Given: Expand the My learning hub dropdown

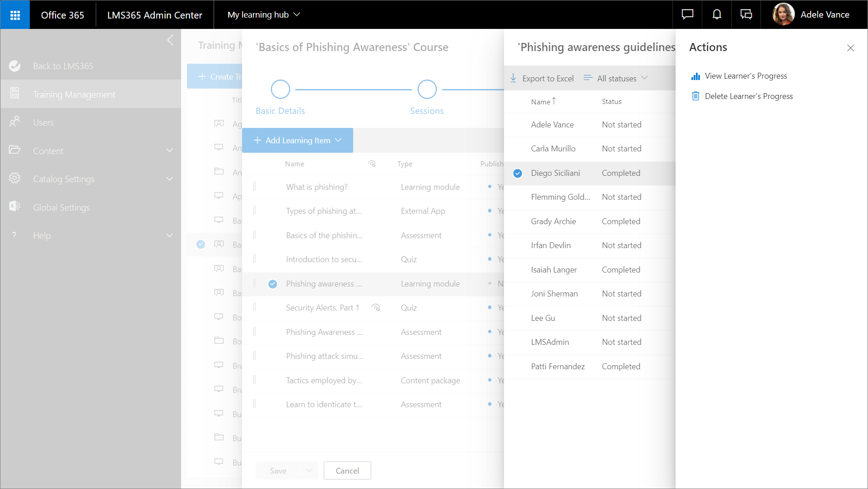Looking at the screenshot, I should pyautogui.click(x=264, y=15).
